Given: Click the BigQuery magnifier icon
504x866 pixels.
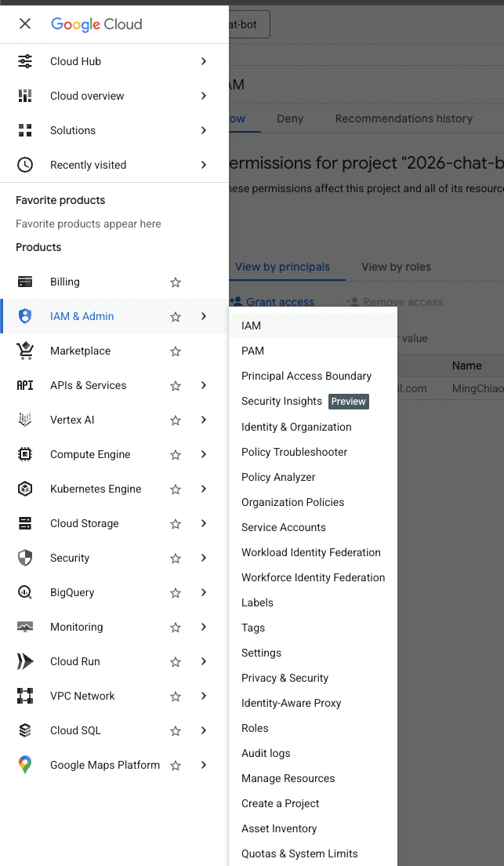Looking at the screenshot, I should tap(25, 592).
